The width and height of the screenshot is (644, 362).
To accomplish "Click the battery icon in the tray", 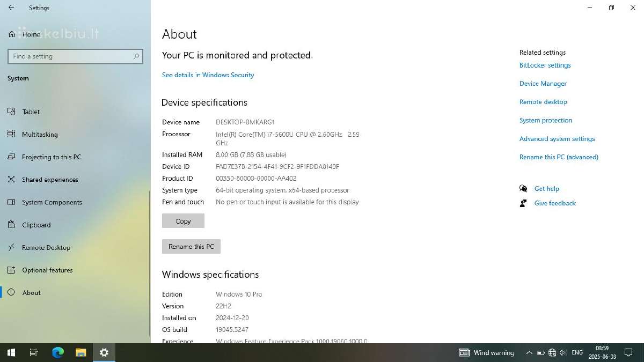I will 541,352.
